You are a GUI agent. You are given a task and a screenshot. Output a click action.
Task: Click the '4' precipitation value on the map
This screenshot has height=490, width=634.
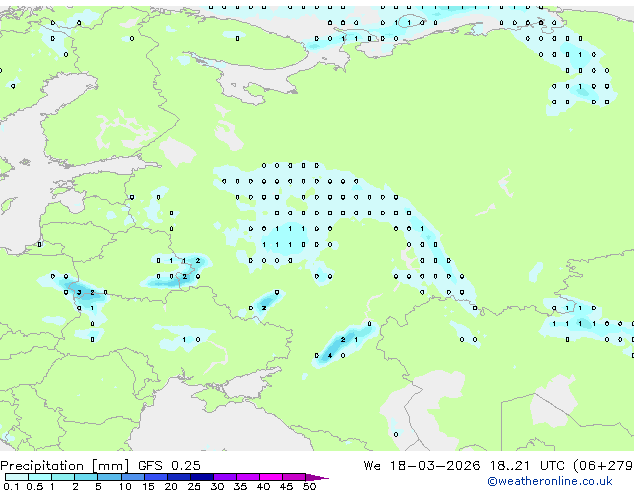pos(330,356)
